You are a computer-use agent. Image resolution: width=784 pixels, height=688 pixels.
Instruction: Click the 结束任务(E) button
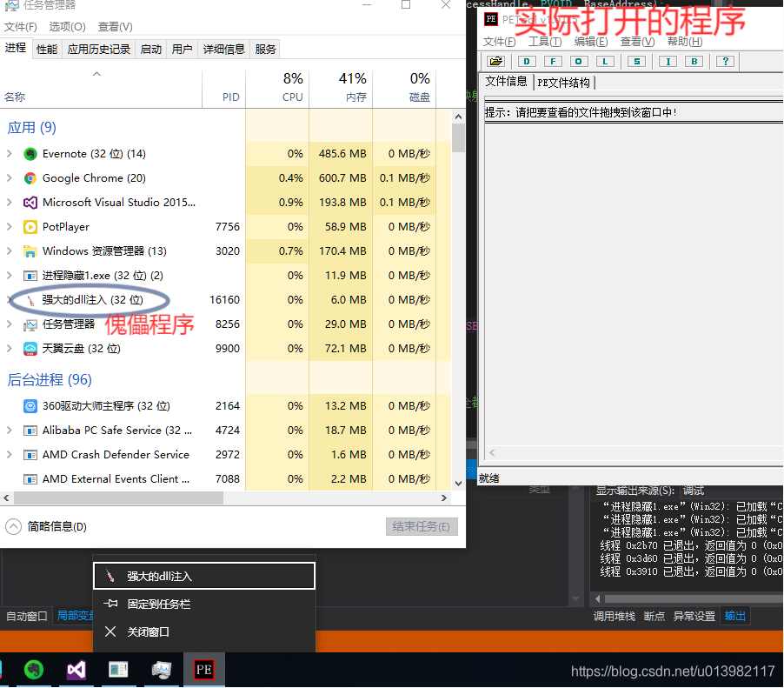click(x=422, y=526)
